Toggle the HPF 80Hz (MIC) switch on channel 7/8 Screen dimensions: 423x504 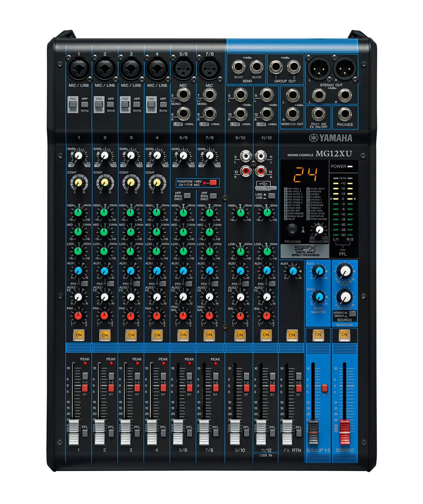[x=213, y=196]
